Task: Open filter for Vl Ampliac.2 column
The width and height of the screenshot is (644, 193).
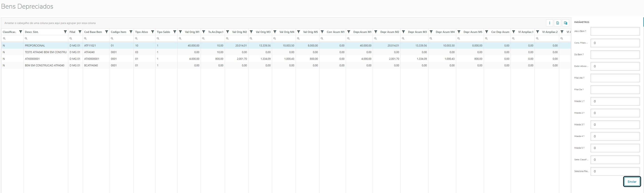Action: tap(538, 32)
